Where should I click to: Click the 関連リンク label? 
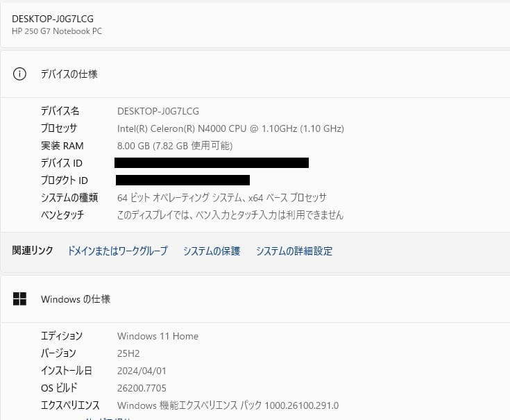coord(33,251)
